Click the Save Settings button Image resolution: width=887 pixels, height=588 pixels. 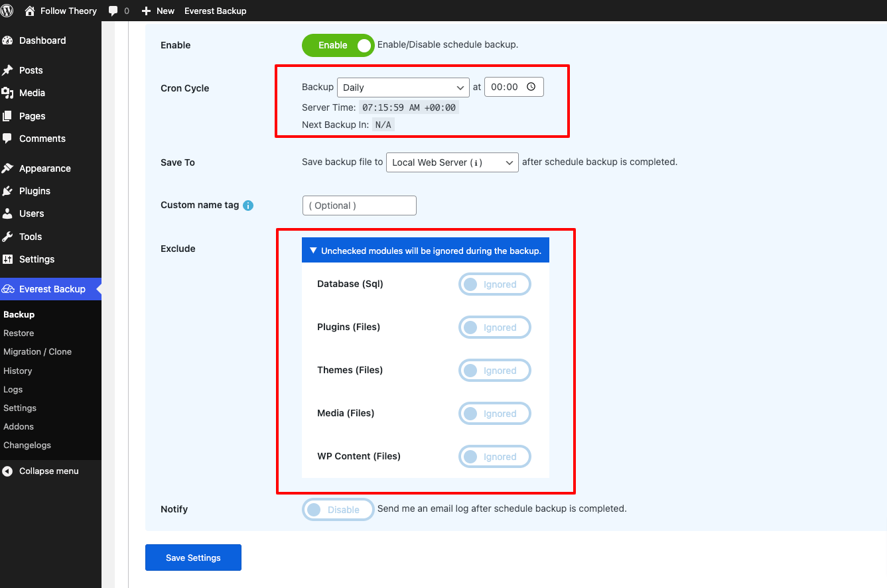(x=193, y=558)
